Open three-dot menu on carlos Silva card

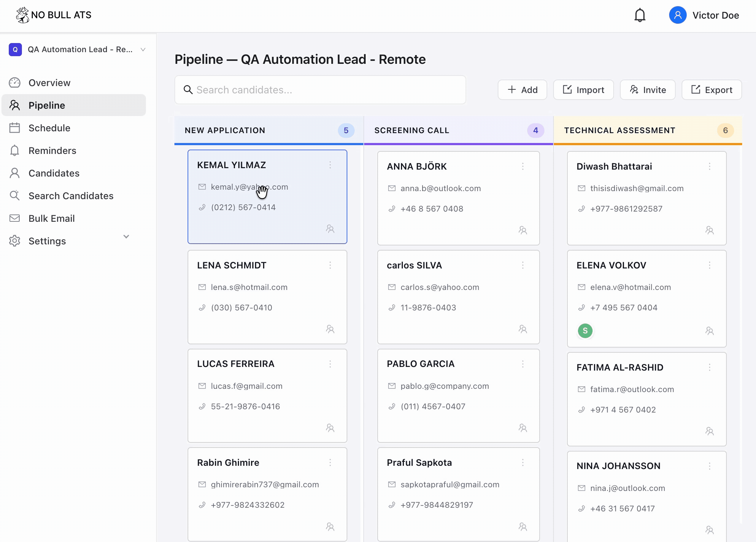523,265
